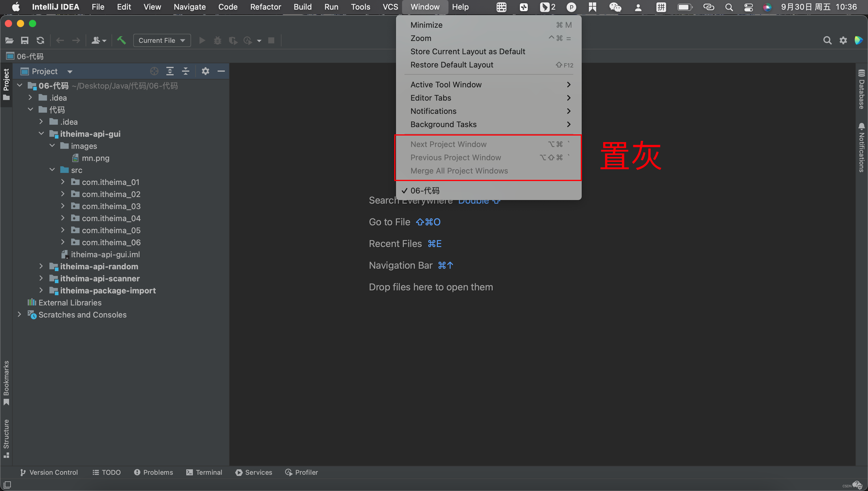Viewport: 868px width, 491px height.
Task: Toggle the Database side tool window
Action: (861, 89)
